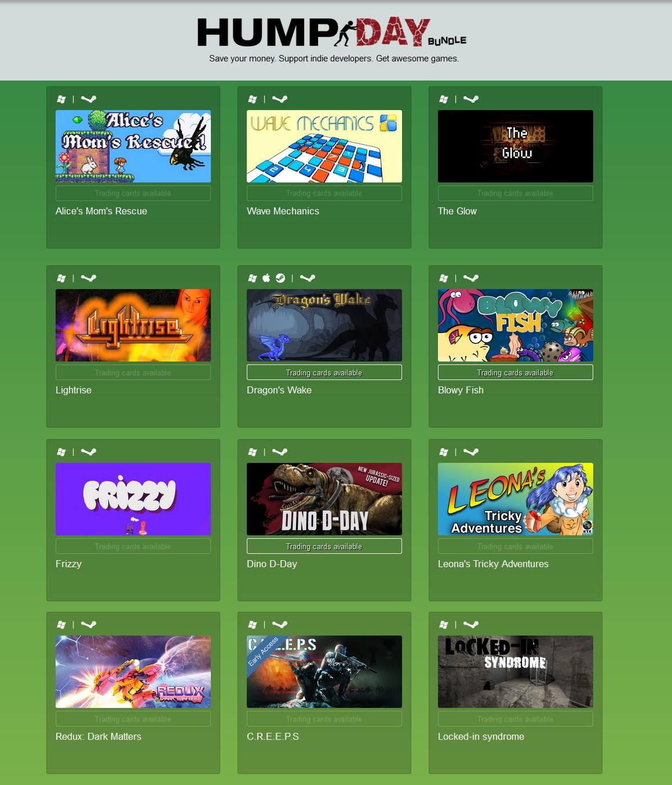Viewport: 672px width, 785px height.
Task: Click Windows icon on The Glow card
Action: click(x=444, y=99)
